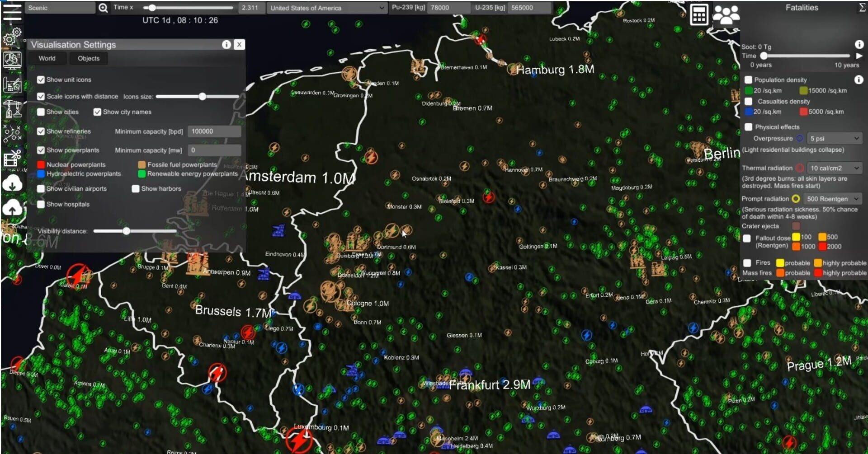Open the settings gear in the left sidebar
This screenshot has width=868, height=454.
[x=11, y=38]
